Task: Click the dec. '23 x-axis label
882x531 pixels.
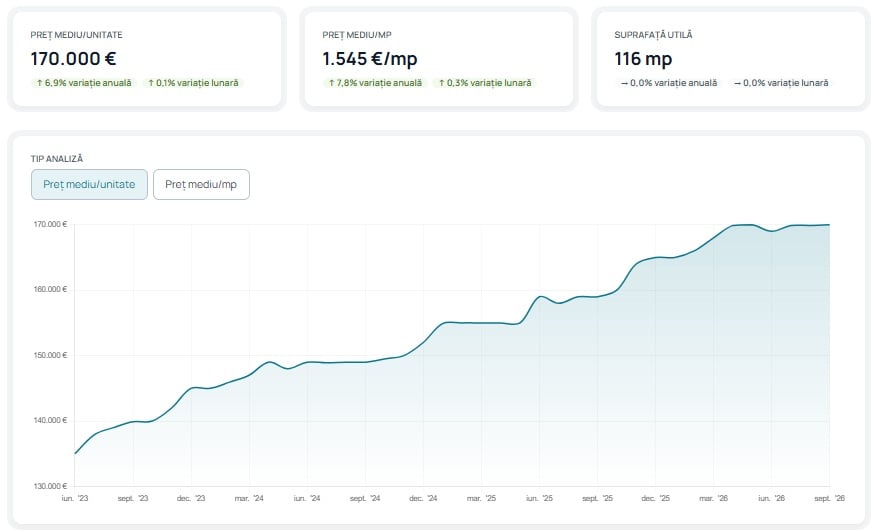Action: [191, 498]
